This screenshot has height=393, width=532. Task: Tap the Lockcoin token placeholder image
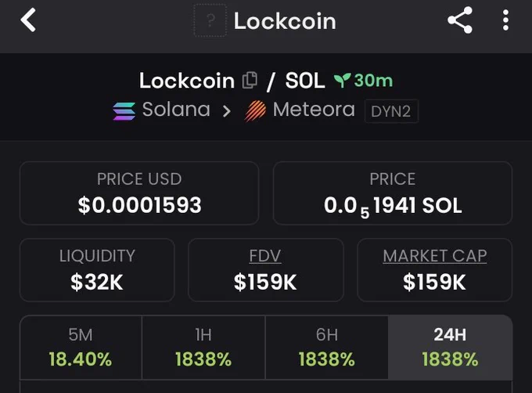[210, 20]
